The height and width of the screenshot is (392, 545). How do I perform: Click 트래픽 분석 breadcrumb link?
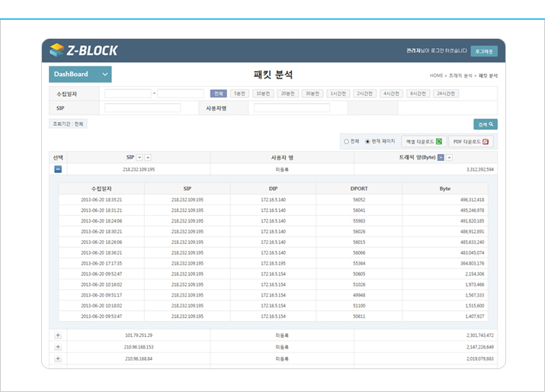pos(460,76)
